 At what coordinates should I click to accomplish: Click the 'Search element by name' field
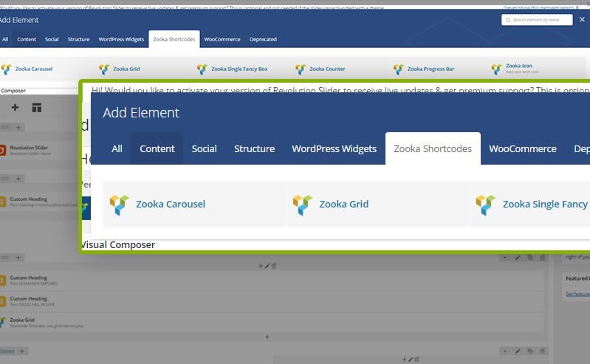[537, 20]
